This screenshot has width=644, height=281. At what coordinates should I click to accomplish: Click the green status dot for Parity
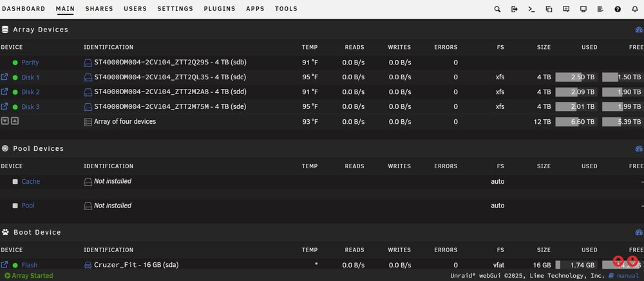pyautogui.click(x=15, y=63)
